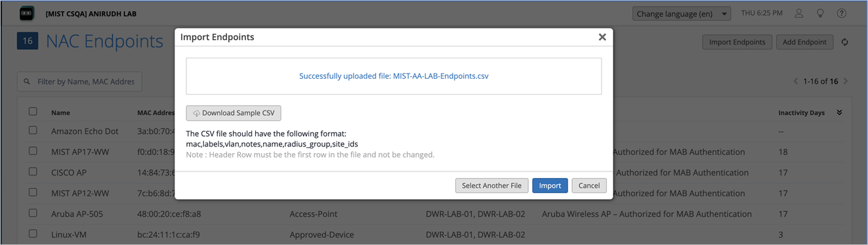Click the blue Import button
868x245 pixels.
(x=550, y=185)
